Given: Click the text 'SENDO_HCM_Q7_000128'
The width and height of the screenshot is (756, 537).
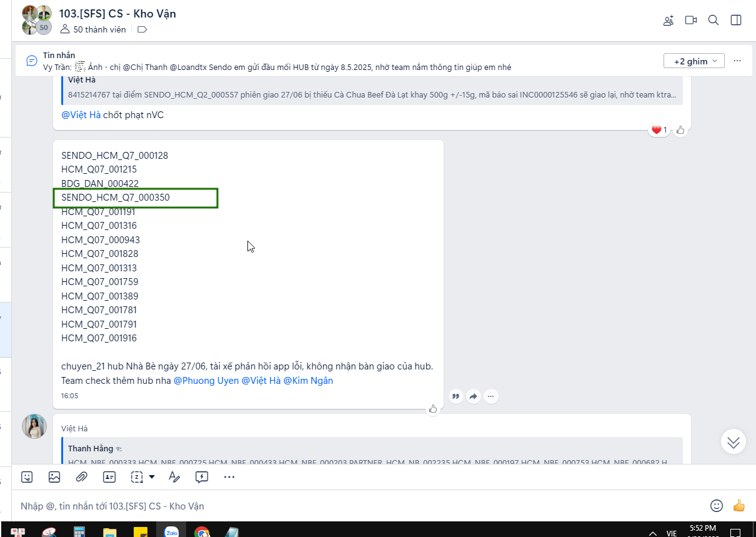Looking at the screenshot, I should [x=114, y=155].
